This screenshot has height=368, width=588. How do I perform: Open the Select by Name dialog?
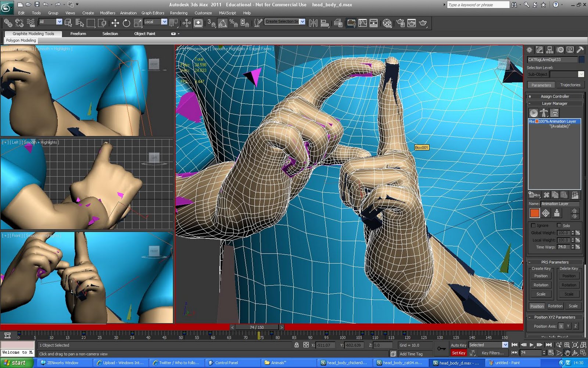click(x=79, y=23)
